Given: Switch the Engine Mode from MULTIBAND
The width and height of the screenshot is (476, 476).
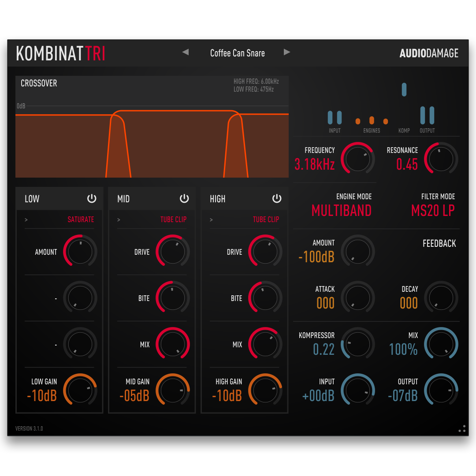Looking at the screenshot, I should coord(342,211).
